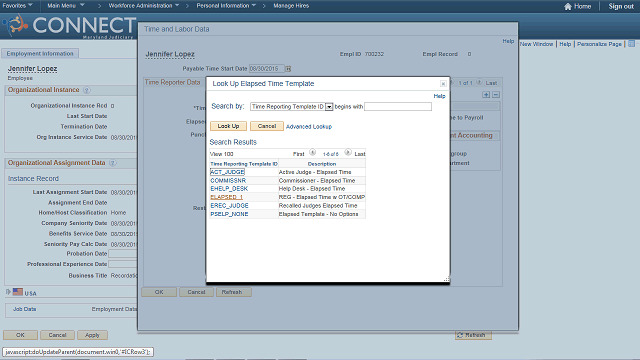Click Last in results navigation
The image size is (640, 360).
[x=360, y=154]
